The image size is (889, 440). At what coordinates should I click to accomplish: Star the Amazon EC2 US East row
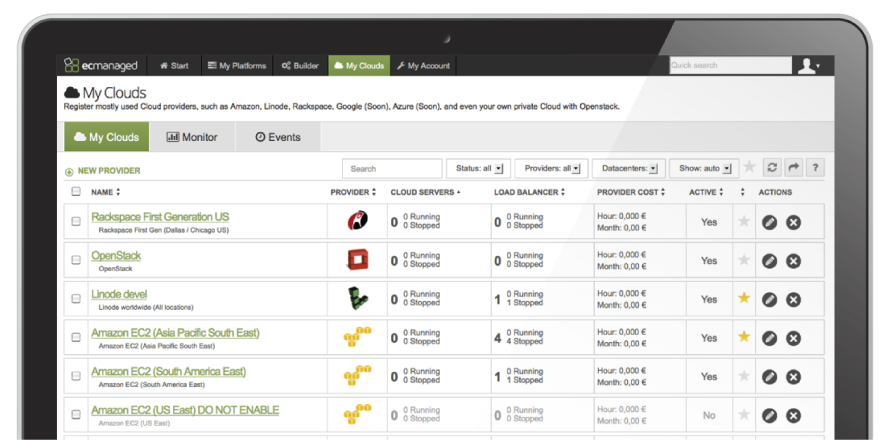click(744, 414)
